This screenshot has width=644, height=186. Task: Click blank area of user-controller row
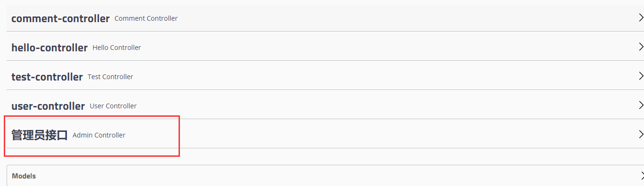(x=377, y=106)
